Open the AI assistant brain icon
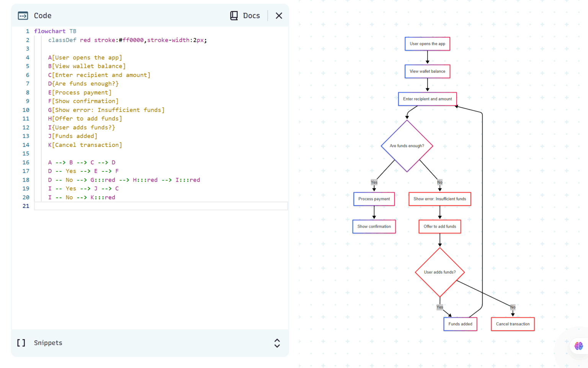588x368 pixels. pos(578,346)
